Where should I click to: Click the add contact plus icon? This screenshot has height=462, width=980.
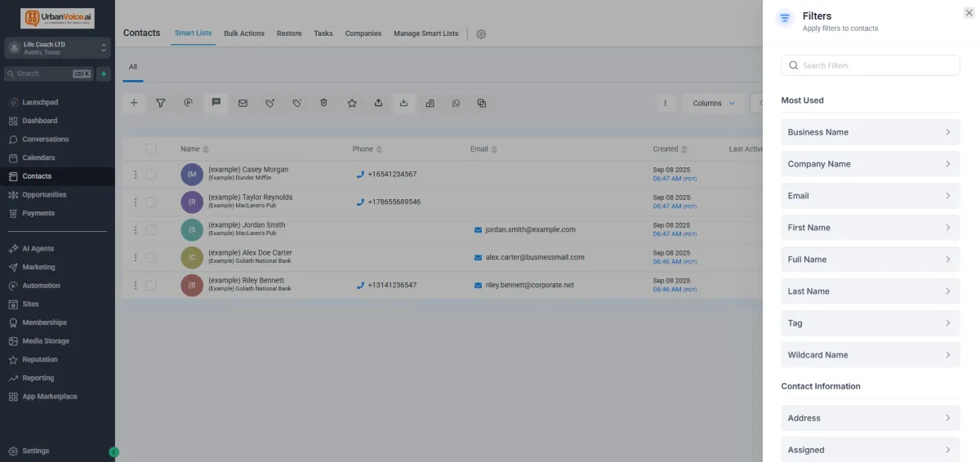[134, 103]
